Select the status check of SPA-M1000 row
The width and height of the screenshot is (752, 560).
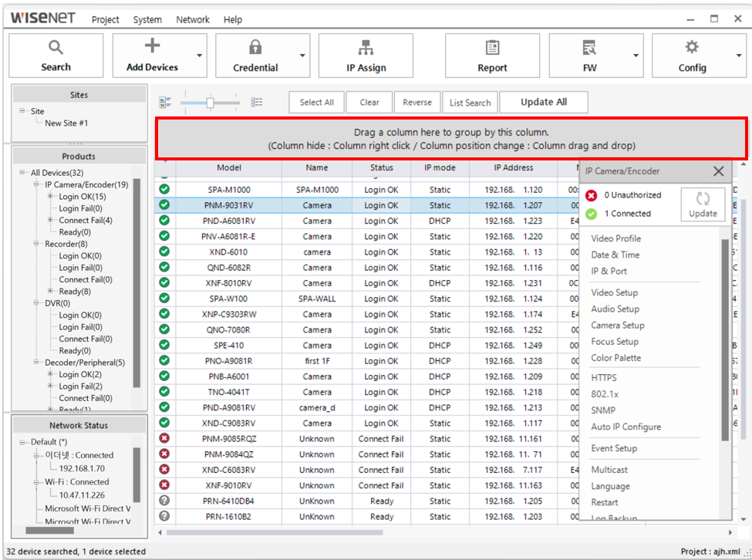pos(164,190)
